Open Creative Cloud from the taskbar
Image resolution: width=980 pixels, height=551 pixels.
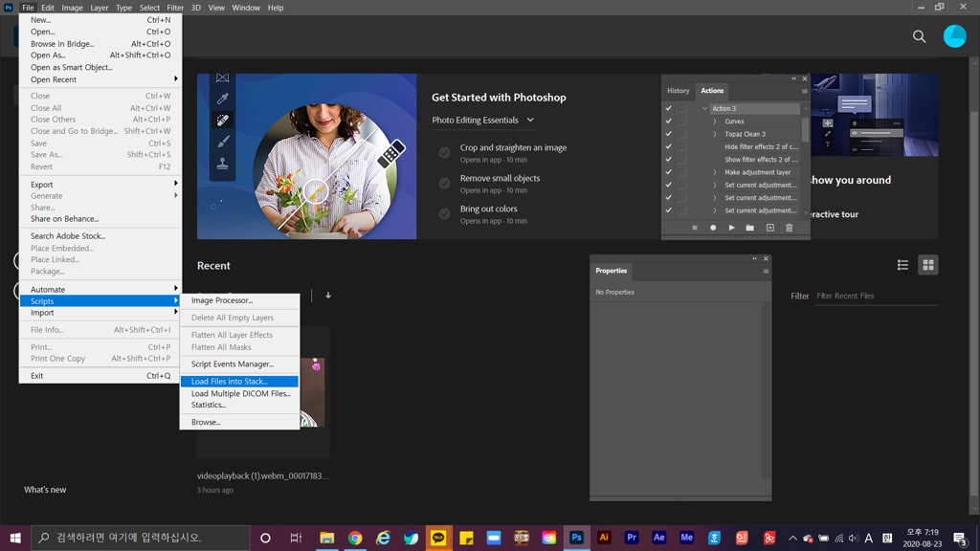point(548,538)
